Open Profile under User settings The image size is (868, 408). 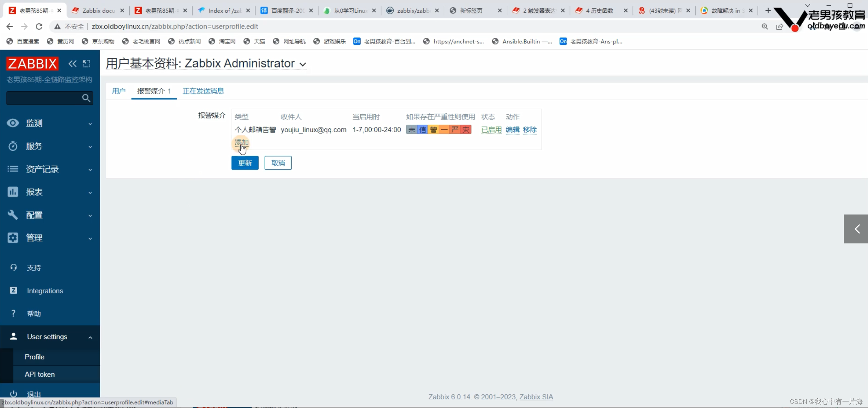pos(34,357)
